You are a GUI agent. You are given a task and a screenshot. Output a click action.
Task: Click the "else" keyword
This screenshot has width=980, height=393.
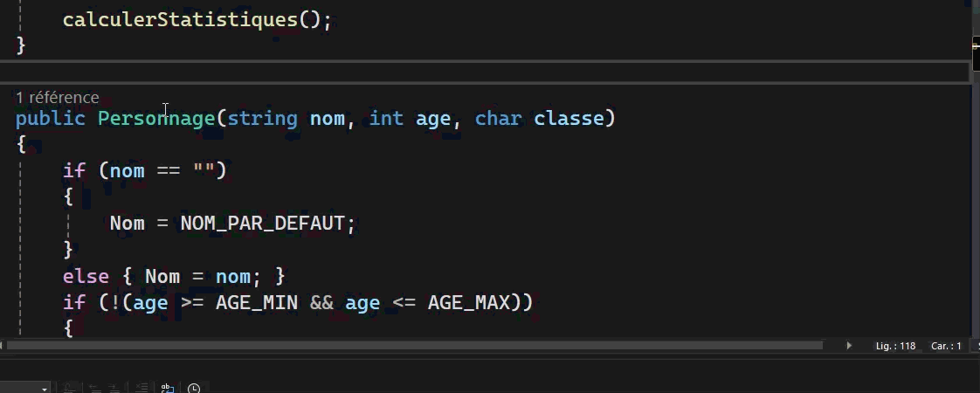(86, 276)
